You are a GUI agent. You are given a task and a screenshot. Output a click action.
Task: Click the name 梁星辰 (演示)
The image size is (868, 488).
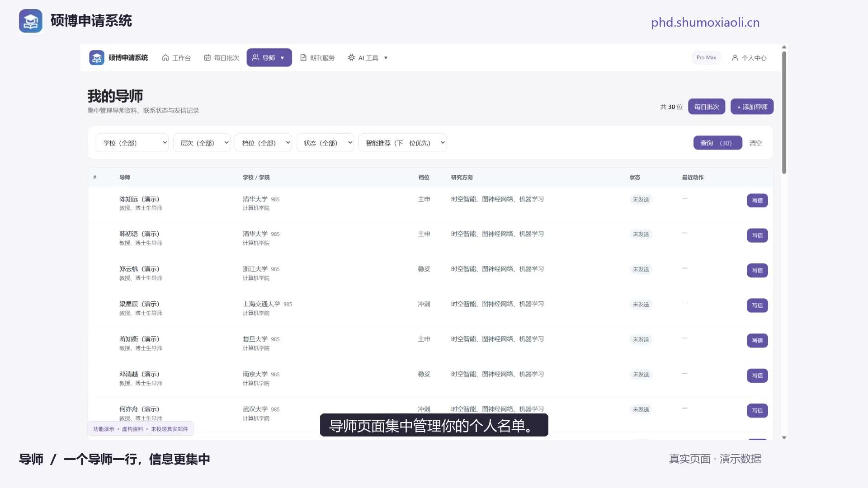click(x=139, y=304)
